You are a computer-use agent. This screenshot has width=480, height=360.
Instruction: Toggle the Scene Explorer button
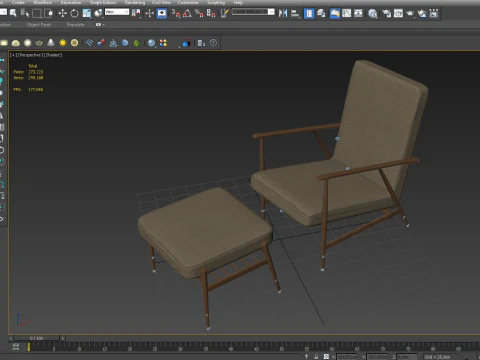click(309, 13)
